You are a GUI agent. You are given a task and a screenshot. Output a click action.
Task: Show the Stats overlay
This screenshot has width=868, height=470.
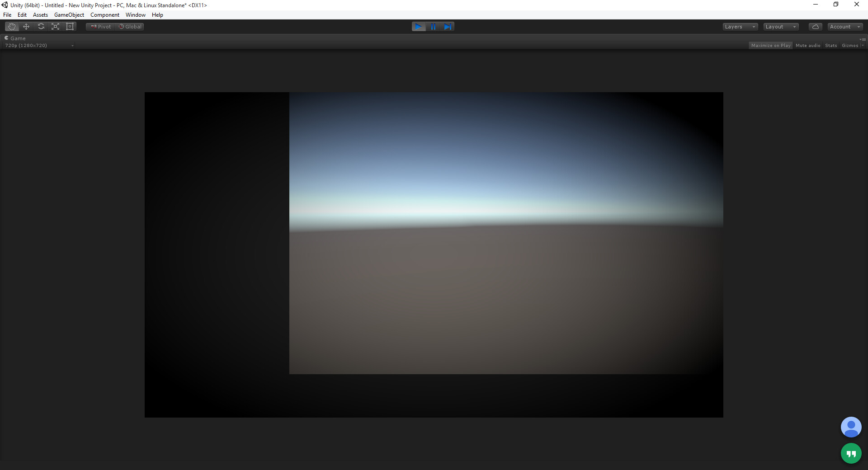[x=831, y=45]
